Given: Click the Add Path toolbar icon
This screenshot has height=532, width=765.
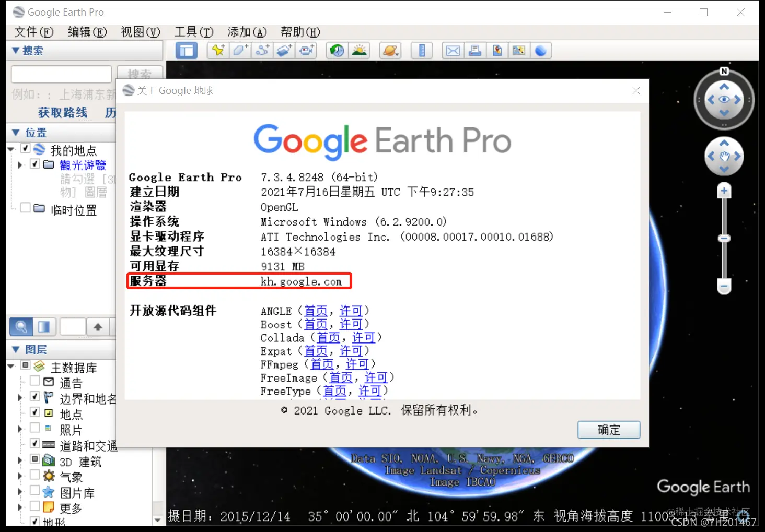Looking at the screenshot, I should click(262, 51).
